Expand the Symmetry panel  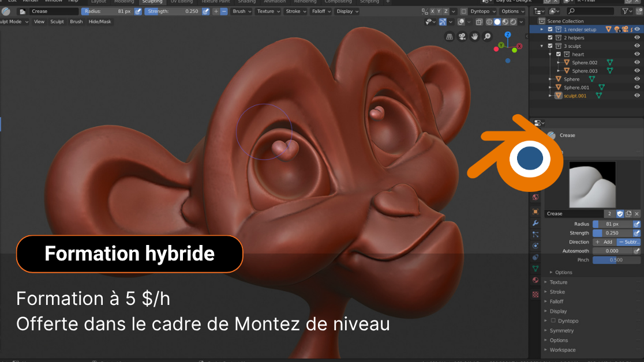[x=561, y=330]
